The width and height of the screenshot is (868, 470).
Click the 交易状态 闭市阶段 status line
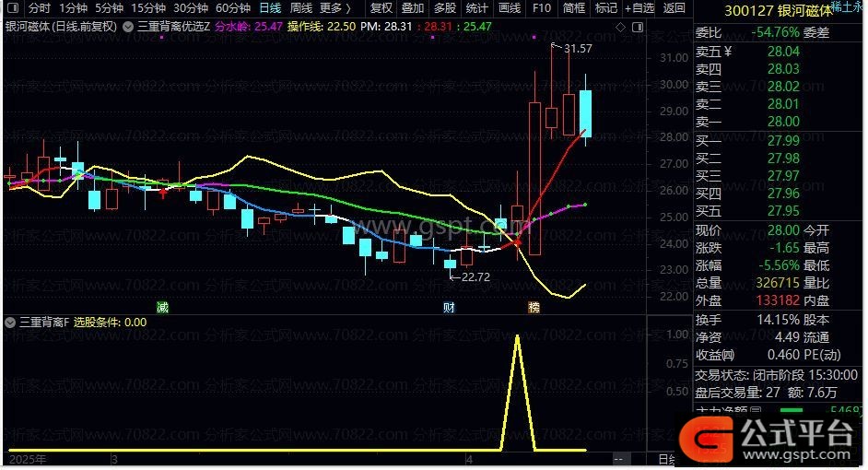click(x=776, y=375)
